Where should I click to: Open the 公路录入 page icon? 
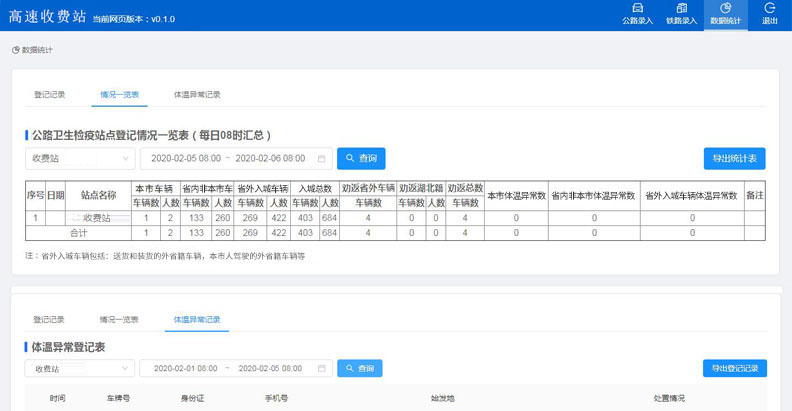click(x=637, y=9)
